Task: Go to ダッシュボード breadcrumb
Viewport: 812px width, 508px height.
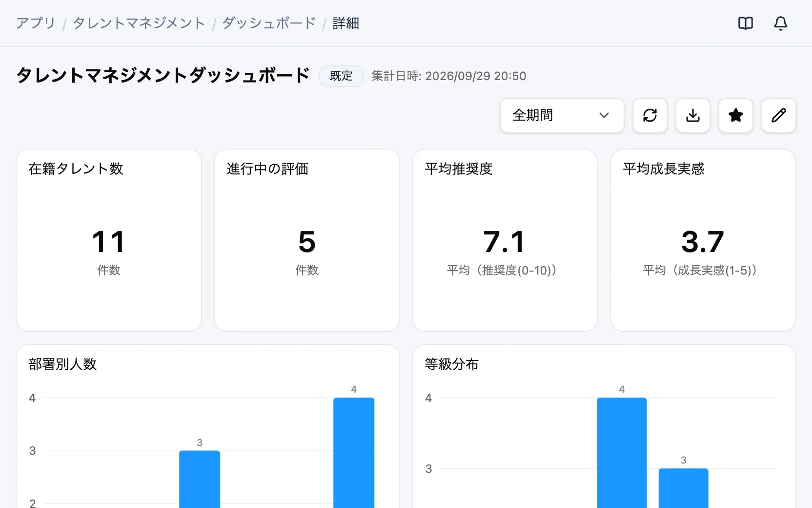Action: click(x=269, y=23)
